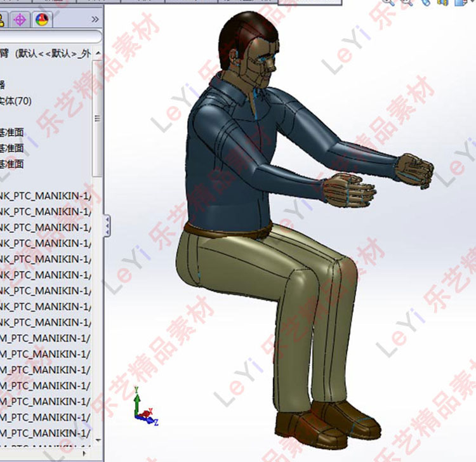The image size is (476, 462).
Task: Click the Section View icon in view toolbar
Action: [442, 3]
